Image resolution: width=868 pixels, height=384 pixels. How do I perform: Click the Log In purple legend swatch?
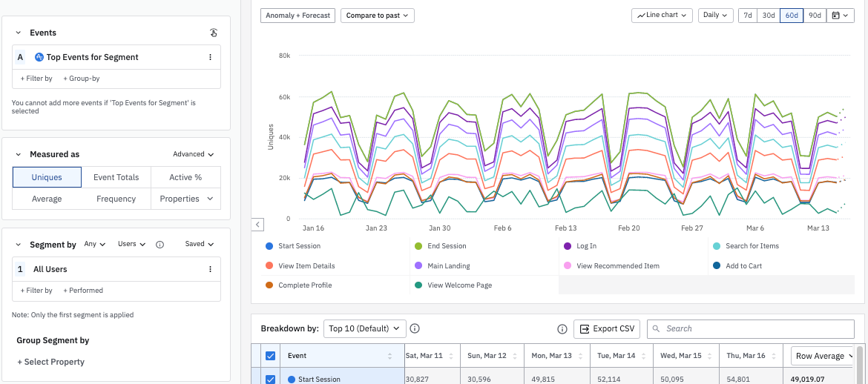[x=566, y=246]
